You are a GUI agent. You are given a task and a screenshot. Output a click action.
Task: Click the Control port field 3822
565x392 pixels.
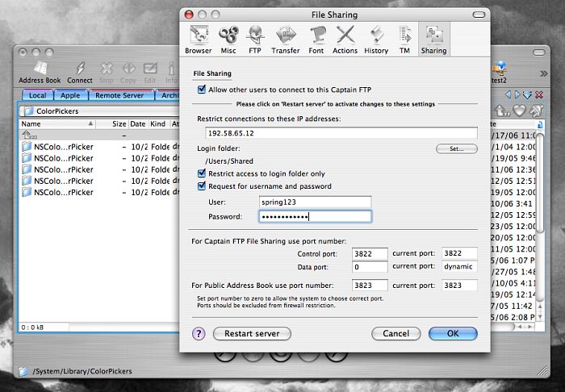click(370, 253)
